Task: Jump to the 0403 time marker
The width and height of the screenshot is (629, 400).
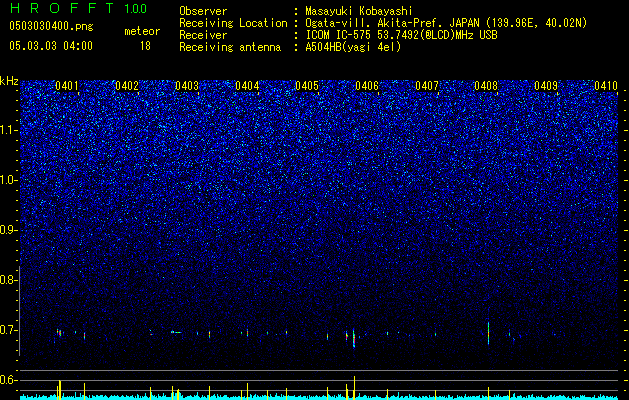Action: click(187, 85)
